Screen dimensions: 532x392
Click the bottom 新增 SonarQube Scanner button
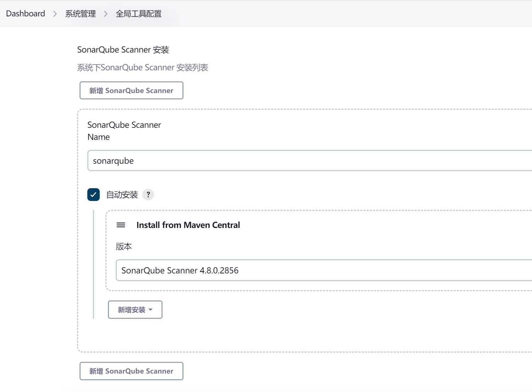(131, 371)
